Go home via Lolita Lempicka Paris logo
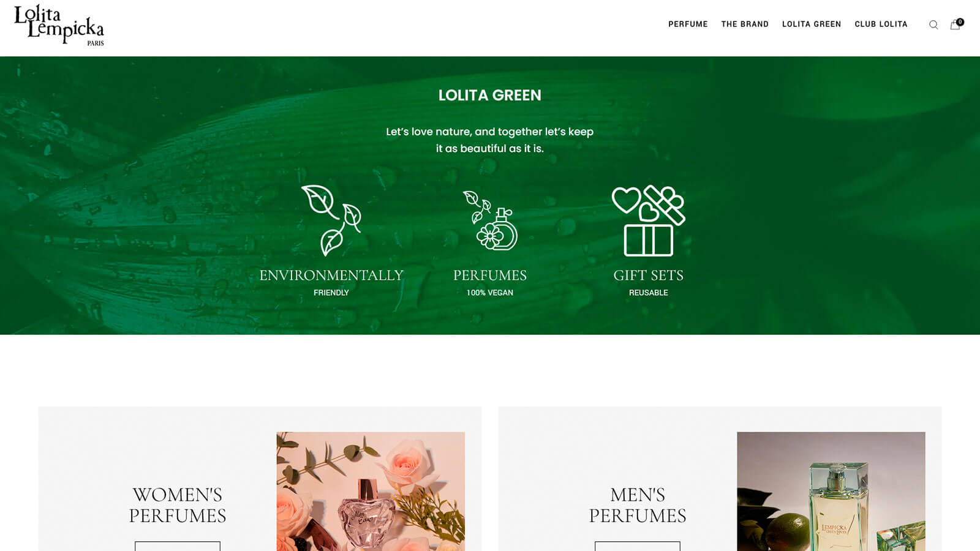 tap(59, 25)
